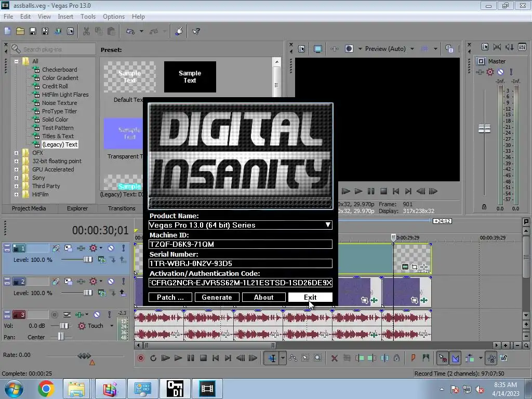Click the Render As toolbar icon
Screen dimensions: 532x399
[x=58, y=32]
